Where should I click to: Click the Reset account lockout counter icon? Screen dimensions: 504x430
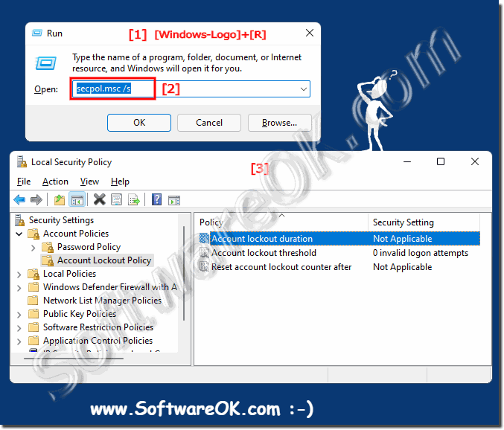[x=204, y=266]
